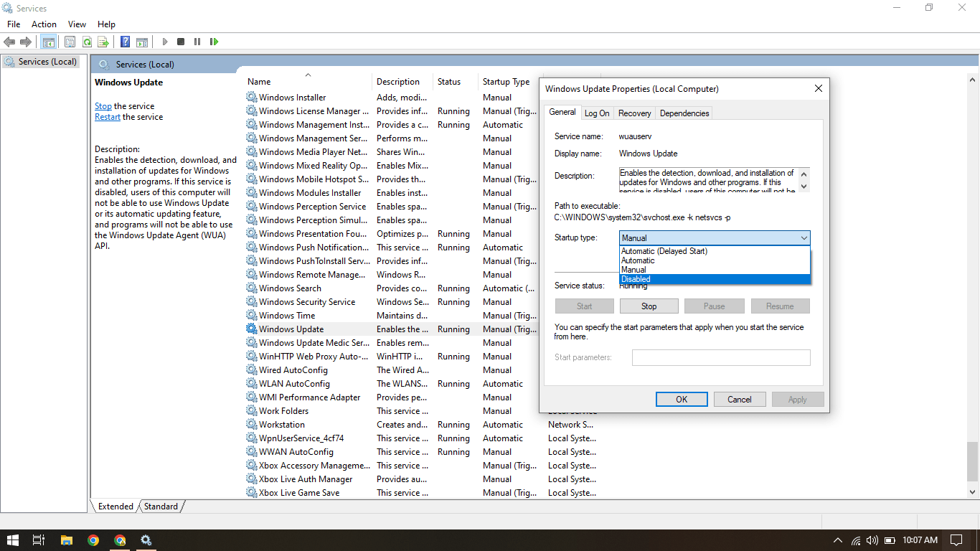The image size is (980, 551).
Task: Switch to the Extended view tab
Action: [x=116, y=507]
